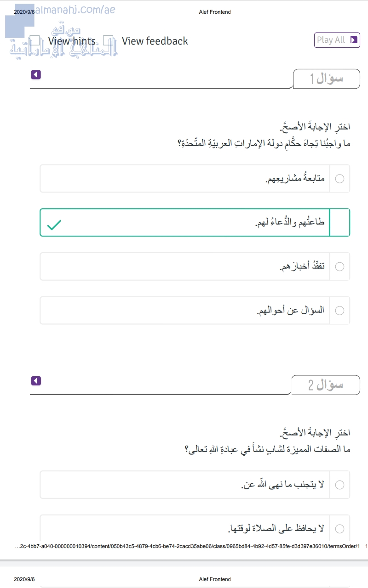
Task: Choose the radio button for السؤال عن أحوالهم
Action: click(x=339, y=311)
